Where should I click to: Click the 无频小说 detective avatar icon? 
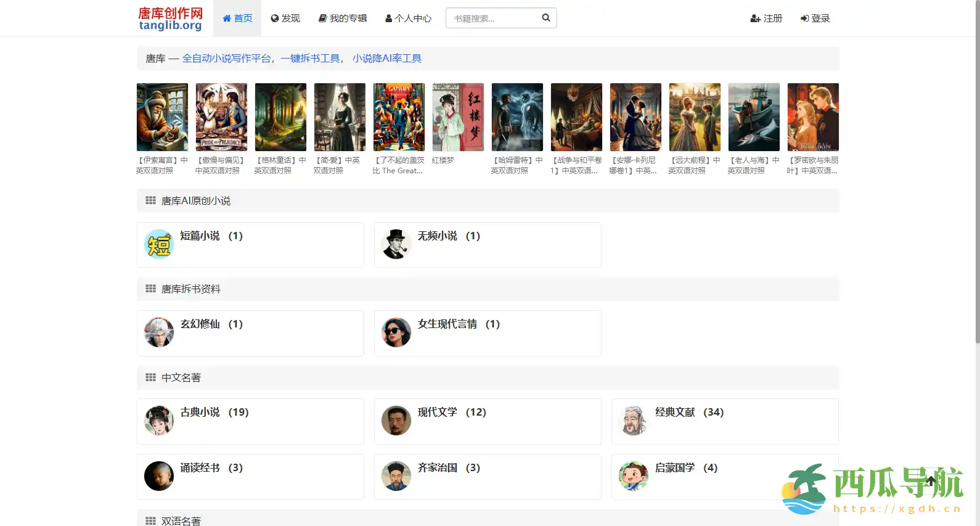coord(396,245)
